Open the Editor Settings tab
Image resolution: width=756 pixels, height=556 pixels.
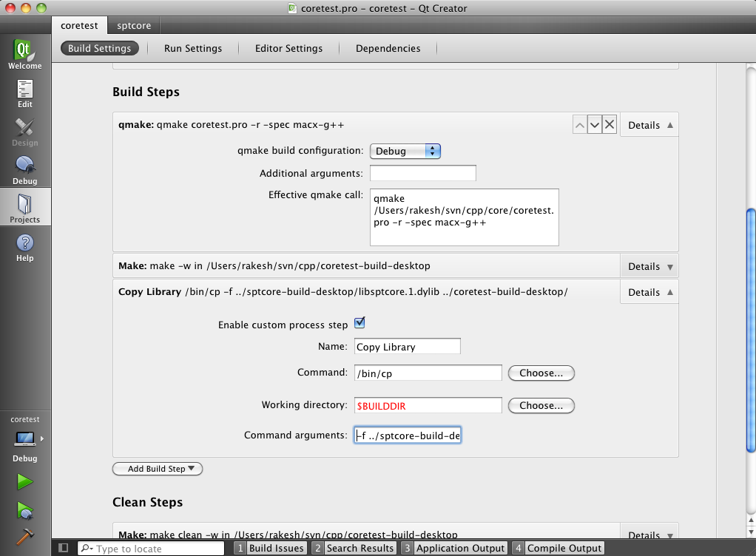[x=288, y=48]
